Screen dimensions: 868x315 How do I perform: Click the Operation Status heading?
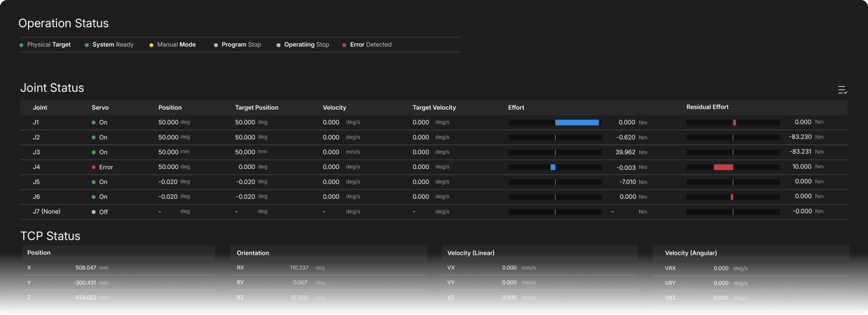(64, 23)
